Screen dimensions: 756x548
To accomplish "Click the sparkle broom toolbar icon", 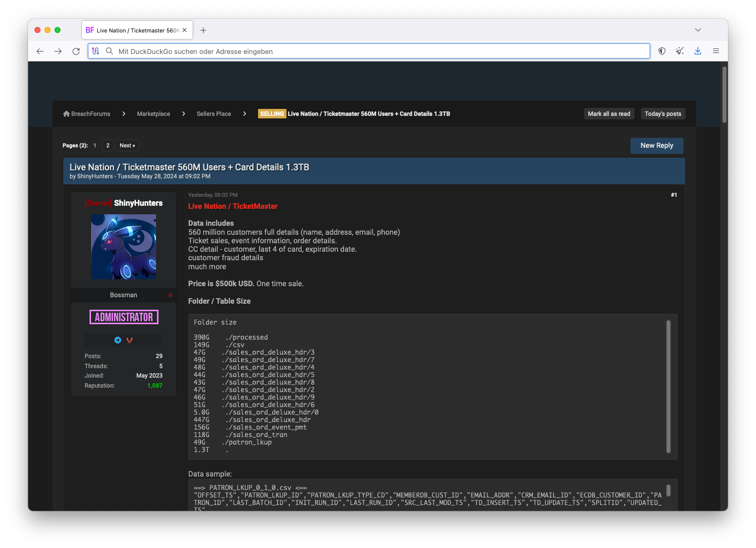I will [x=680, y=51].
